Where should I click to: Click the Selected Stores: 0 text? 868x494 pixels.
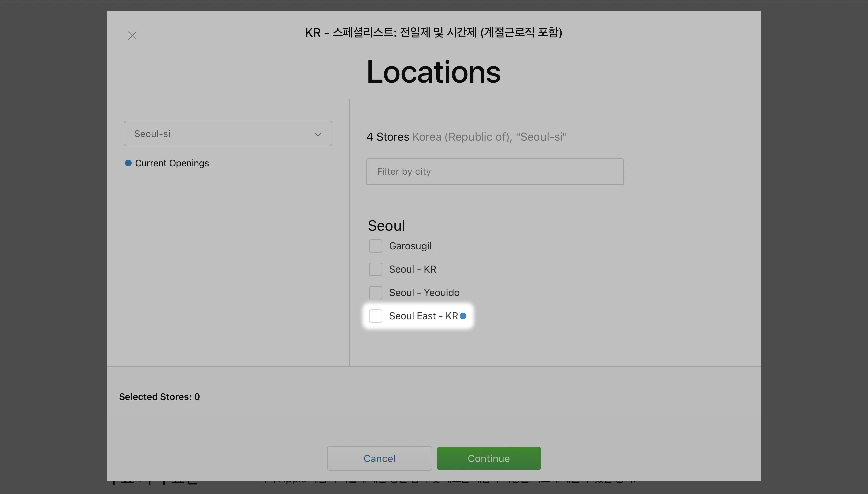tap(159, 397)
